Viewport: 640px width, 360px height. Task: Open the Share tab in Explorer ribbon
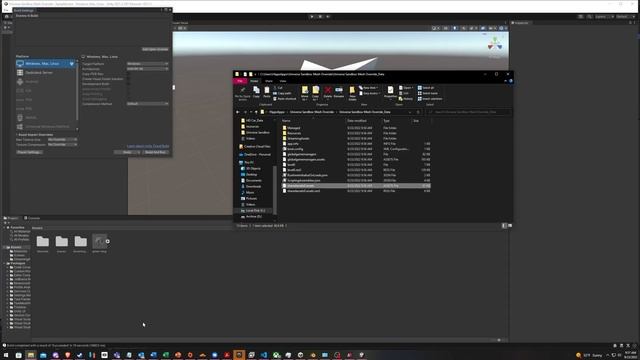(x=269, y=81)
